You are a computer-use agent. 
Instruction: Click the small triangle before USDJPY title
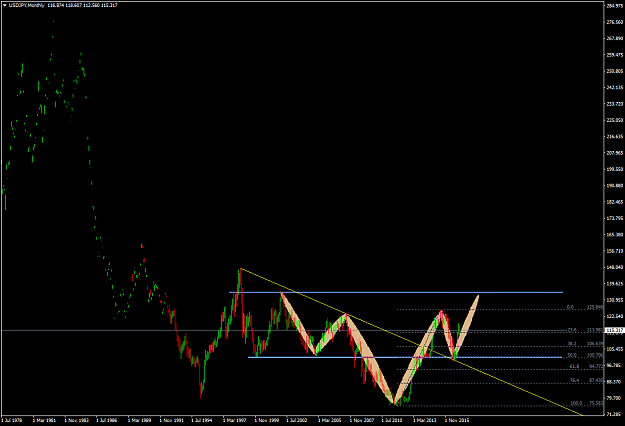(x=4, y=6)
